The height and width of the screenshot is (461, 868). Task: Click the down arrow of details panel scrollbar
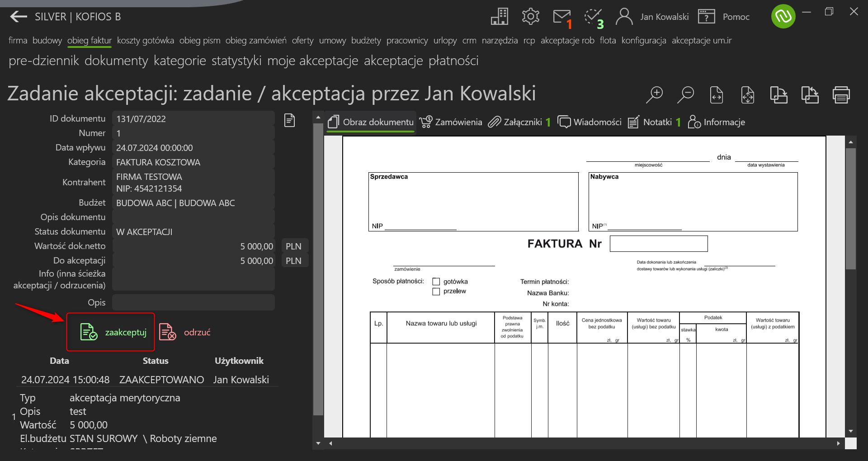[x=318, y=443]
